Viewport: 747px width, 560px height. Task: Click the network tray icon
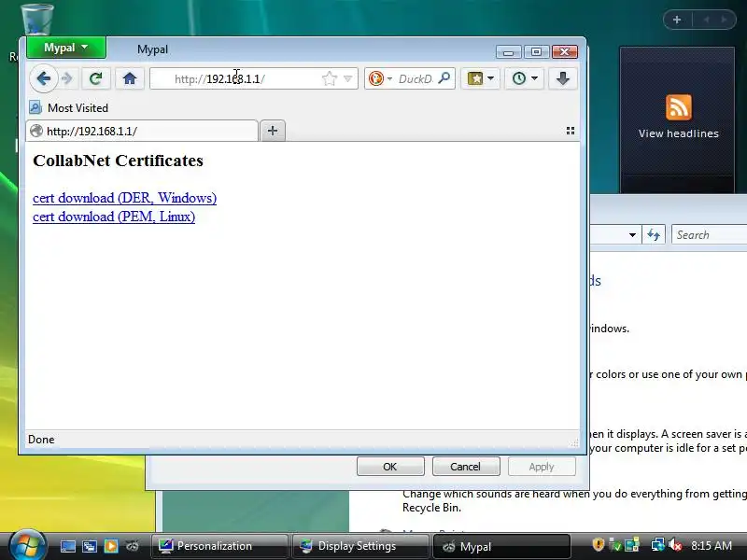pyautogui.click(x=658, y=545)
